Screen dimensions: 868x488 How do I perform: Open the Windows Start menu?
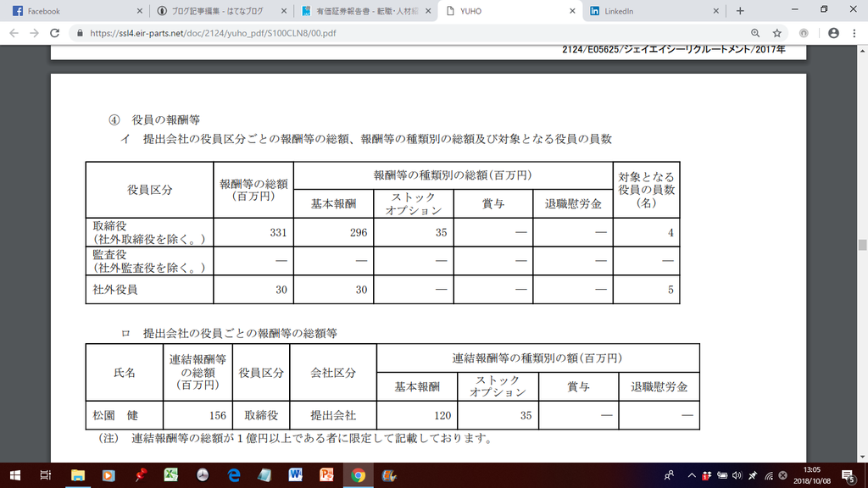point(15,475)
